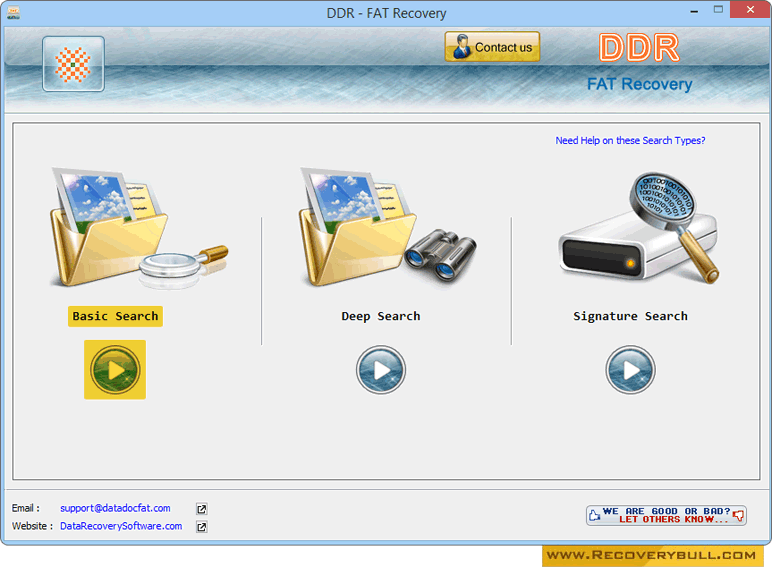Image resolution: width=772 pixels, height=567 pixels.
Task: Click the DDR logo icon in header
Action: [73, 63]
